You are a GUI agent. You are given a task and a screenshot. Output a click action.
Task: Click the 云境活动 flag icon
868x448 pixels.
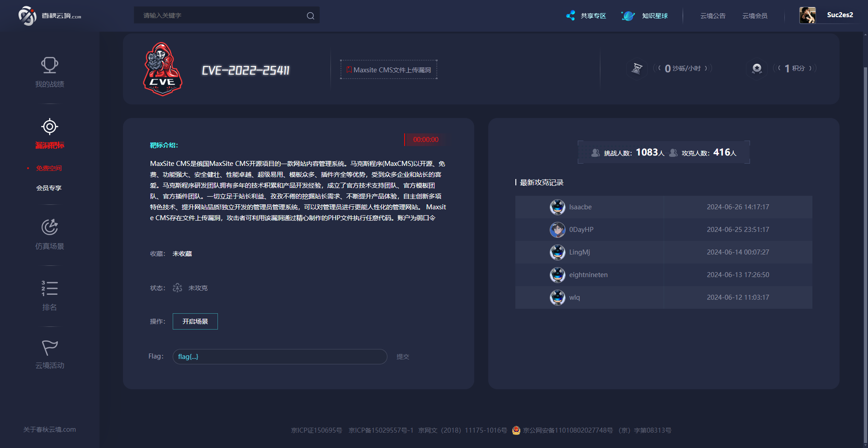coord(50,347)
